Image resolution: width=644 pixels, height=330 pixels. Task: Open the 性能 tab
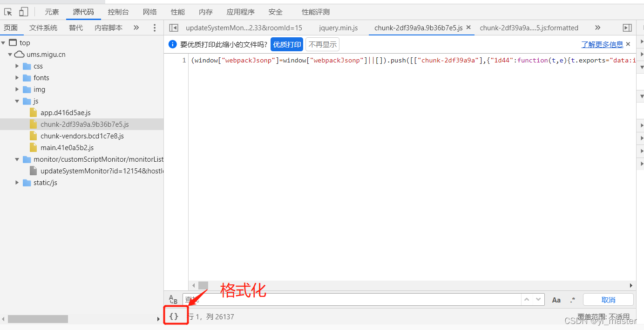click(178, 12)
